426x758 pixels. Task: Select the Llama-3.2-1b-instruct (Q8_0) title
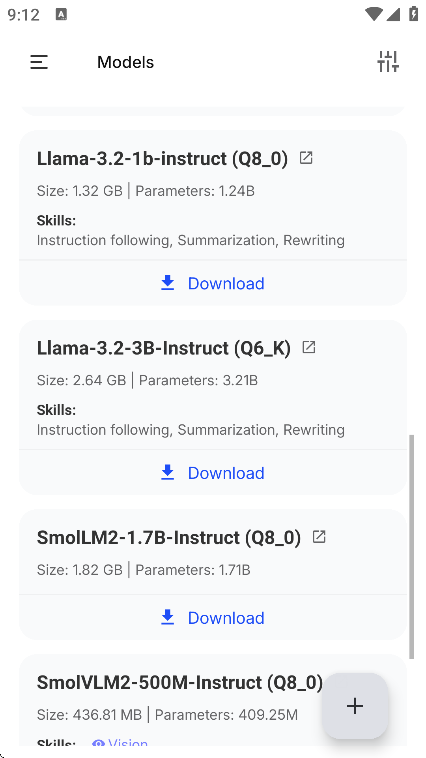tap(162, 159)
